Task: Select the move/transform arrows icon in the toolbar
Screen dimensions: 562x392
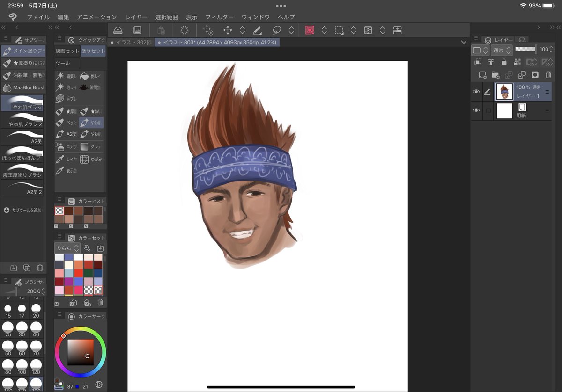Action: (228, 30)
